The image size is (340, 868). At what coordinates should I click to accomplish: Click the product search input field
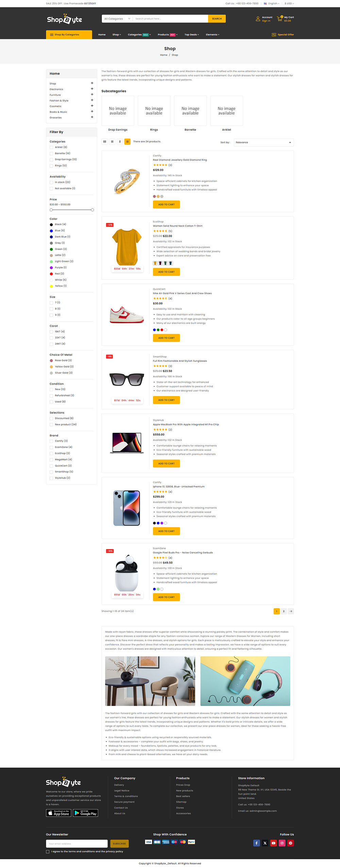[x=170, y=19]
